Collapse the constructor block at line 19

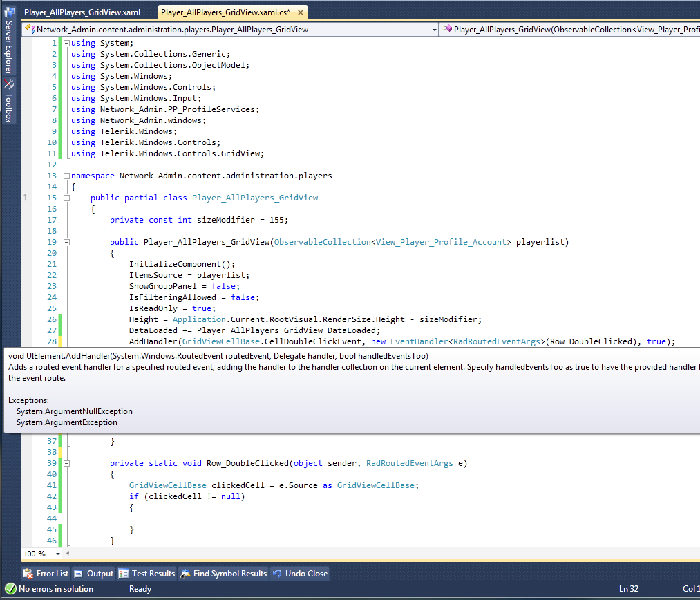66,242
